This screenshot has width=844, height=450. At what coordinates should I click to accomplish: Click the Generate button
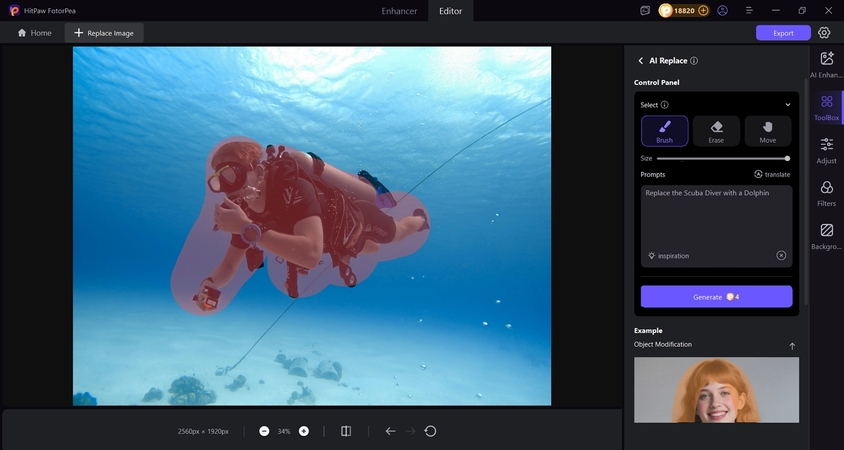pyautogui.click(x=716, y=297)
